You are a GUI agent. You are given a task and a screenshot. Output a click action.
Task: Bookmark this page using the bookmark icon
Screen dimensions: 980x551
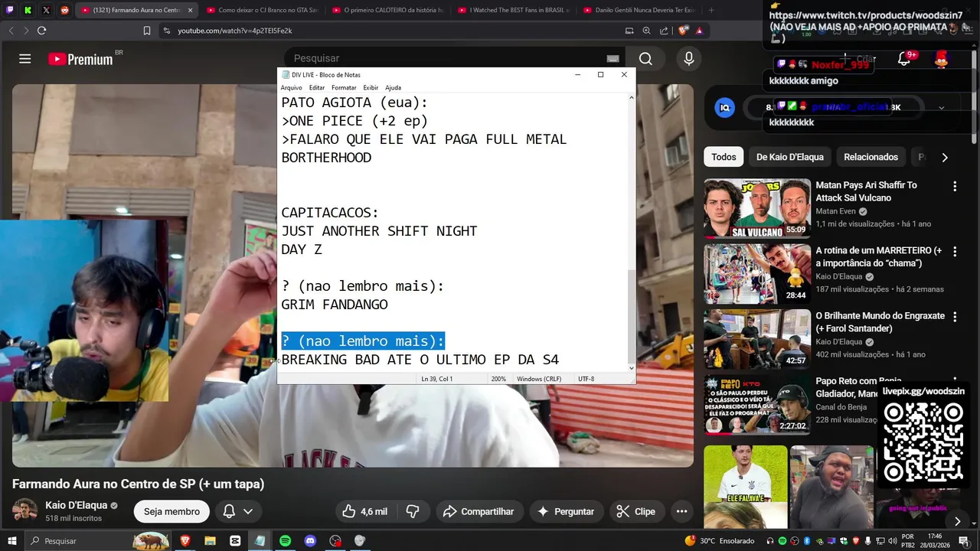[147, 31]
